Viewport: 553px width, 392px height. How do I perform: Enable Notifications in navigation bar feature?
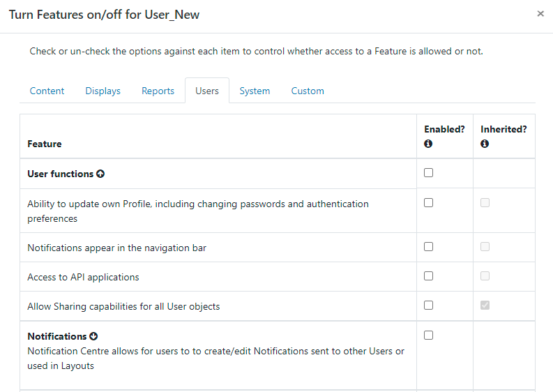(428, 246)
